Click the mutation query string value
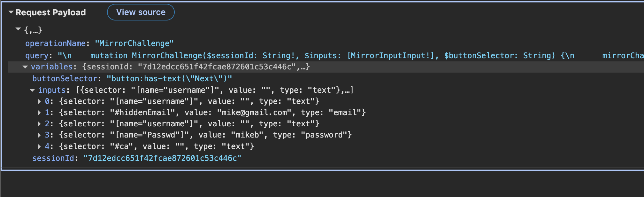The width and height of the screenshot is (644, 197). point(319,56)
